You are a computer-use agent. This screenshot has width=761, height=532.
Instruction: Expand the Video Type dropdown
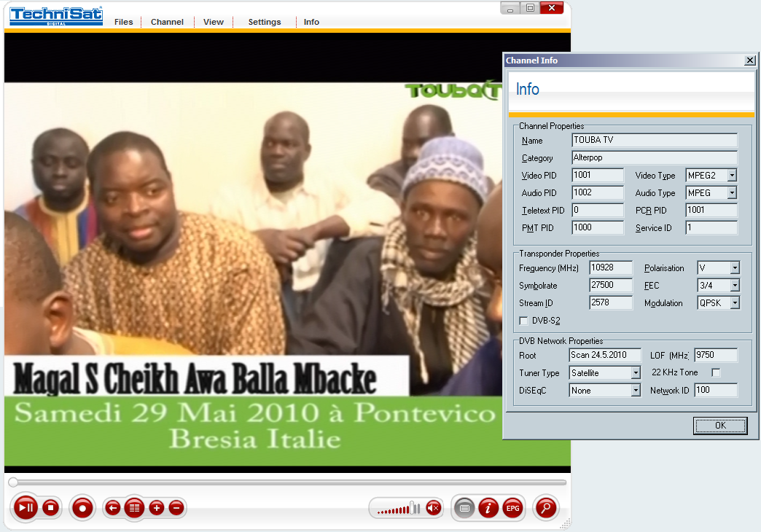click(732, 175)
